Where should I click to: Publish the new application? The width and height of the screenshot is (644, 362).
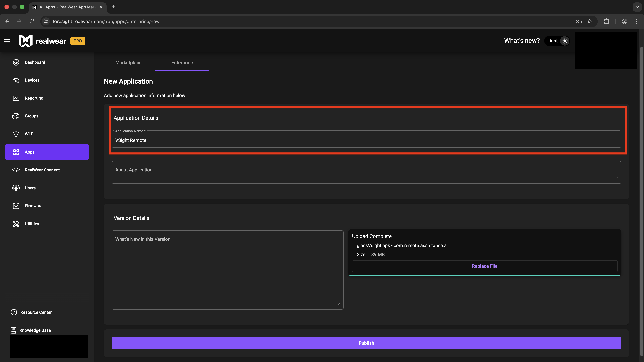click(x=366, y=343)
